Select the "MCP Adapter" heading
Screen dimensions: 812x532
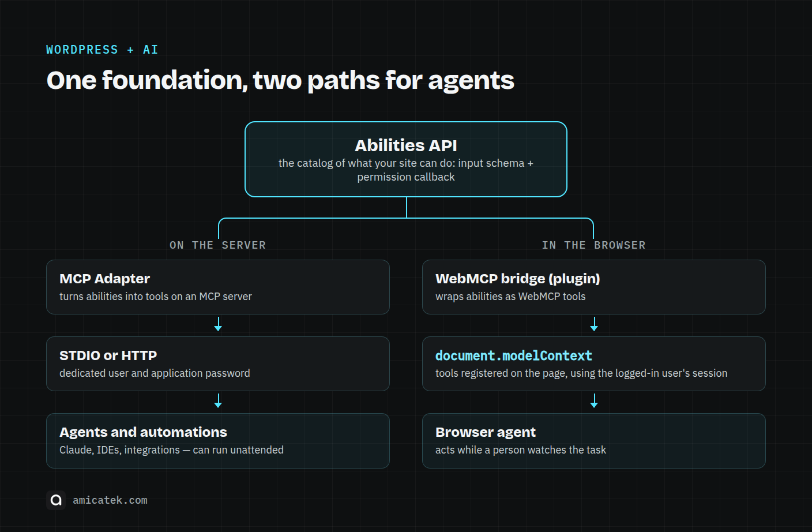tap(104, 279)
